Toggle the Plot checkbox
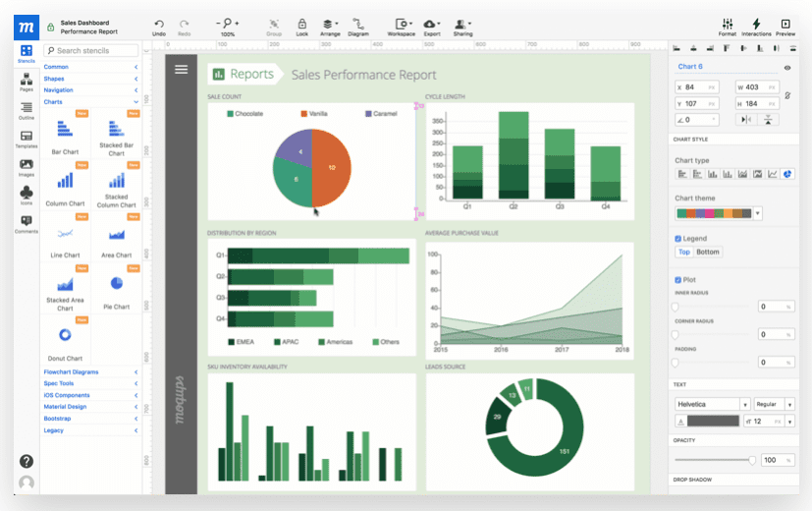This screenshot has width=812, height=511. pyautogui.click(x=677, y=280)
